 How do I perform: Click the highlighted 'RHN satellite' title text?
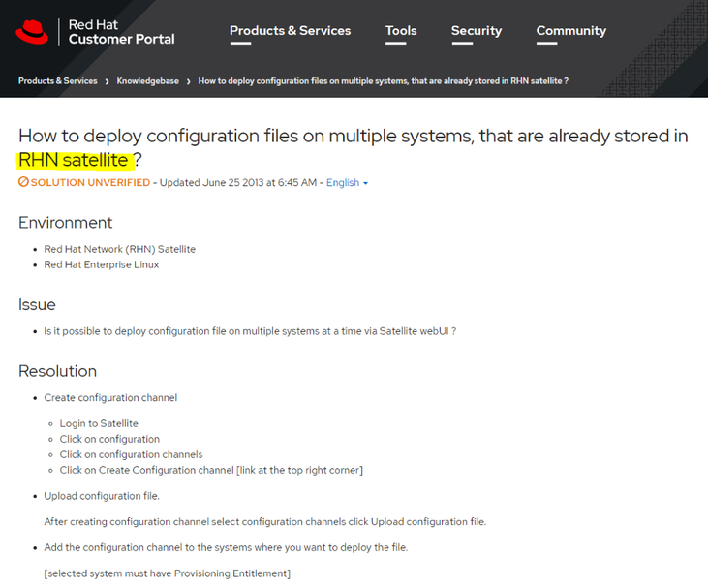74,160
